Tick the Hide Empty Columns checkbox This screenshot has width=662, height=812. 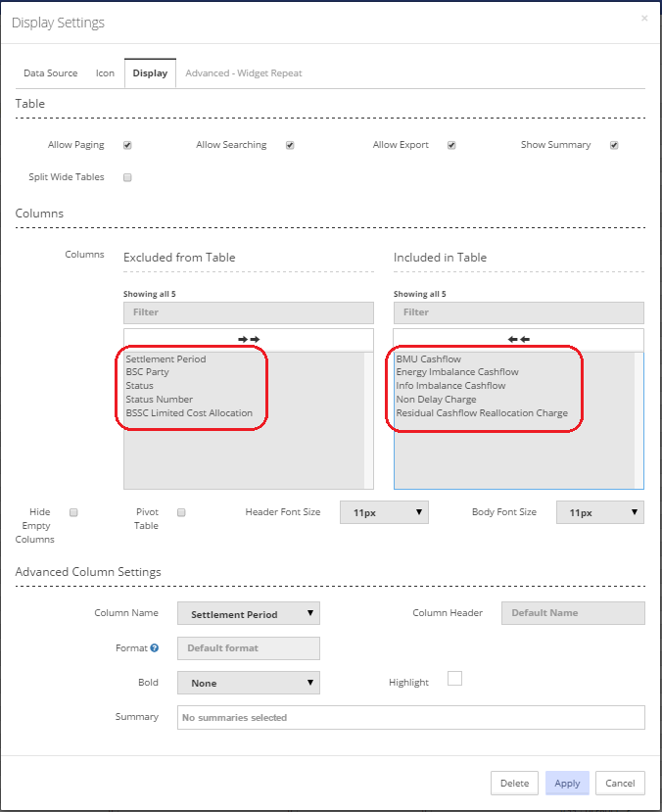(x=73, y=512)
